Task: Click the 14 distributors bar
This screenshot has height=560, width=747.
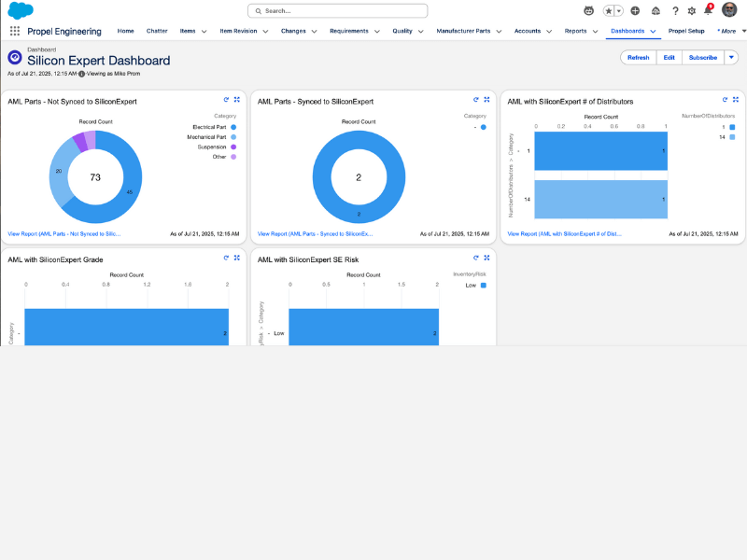Action: coord(600,200)
